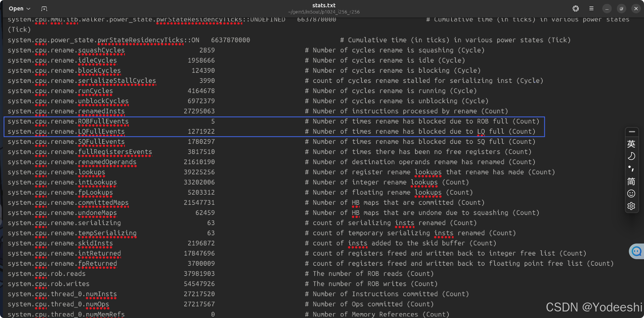Close the stats.txt editor window

point(636,9)
